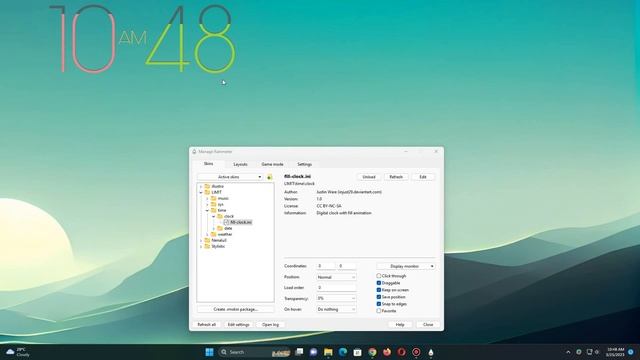Switch to the Layouts tab
The width and height of the screenshot is (640, 360).
(240, 164)
